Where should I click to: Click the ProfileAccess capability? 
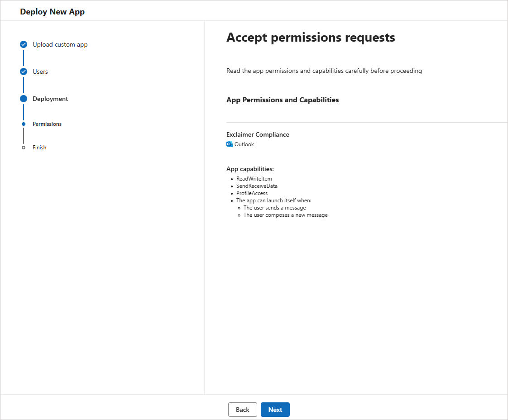(252, 193)
